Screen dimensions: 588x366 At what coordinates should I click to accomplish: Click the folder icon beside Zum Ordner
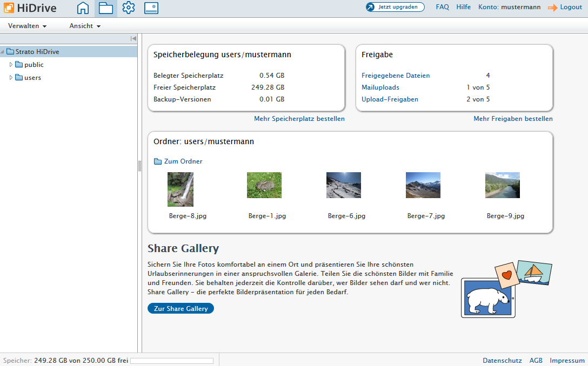click(x=158, y=161)
